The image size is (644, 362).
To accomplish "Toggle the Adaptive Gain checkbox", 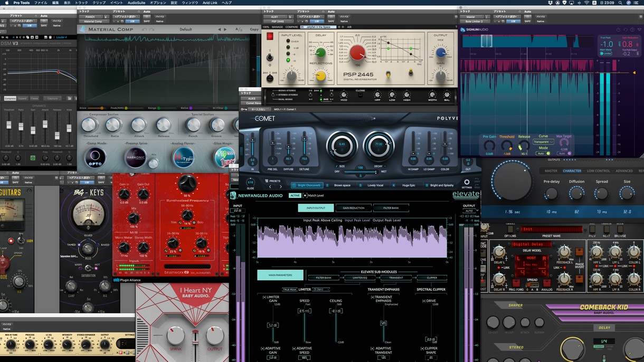I will coord(263,348).
